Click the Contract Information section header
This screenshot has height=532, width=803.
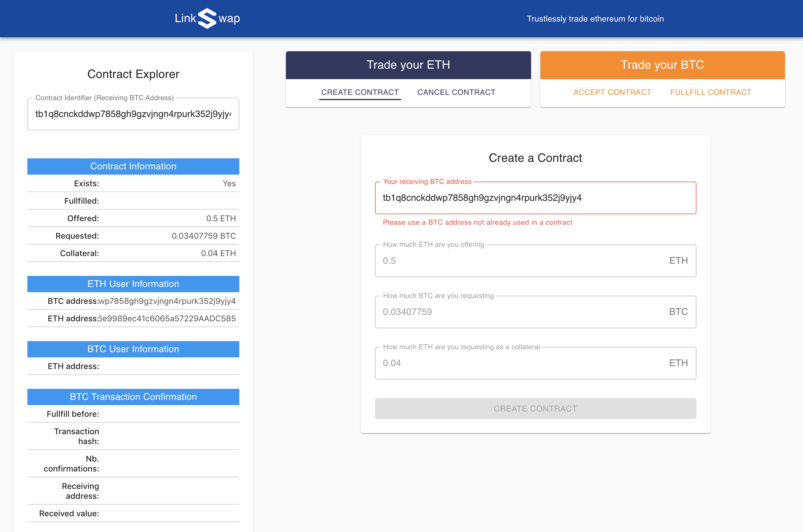point(133,166)
